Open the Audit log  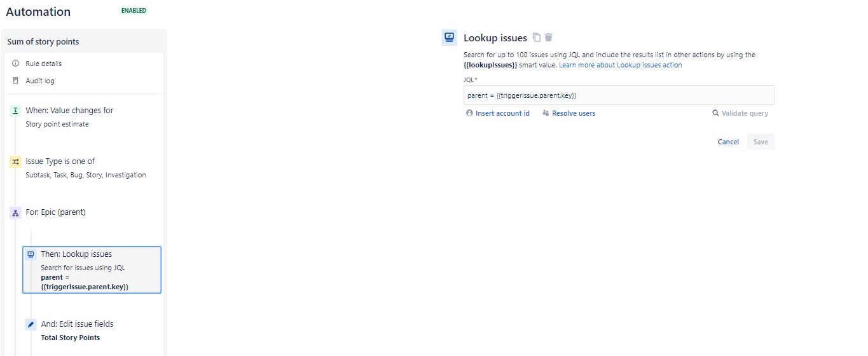pyautogui.click(x=39, y=81)
